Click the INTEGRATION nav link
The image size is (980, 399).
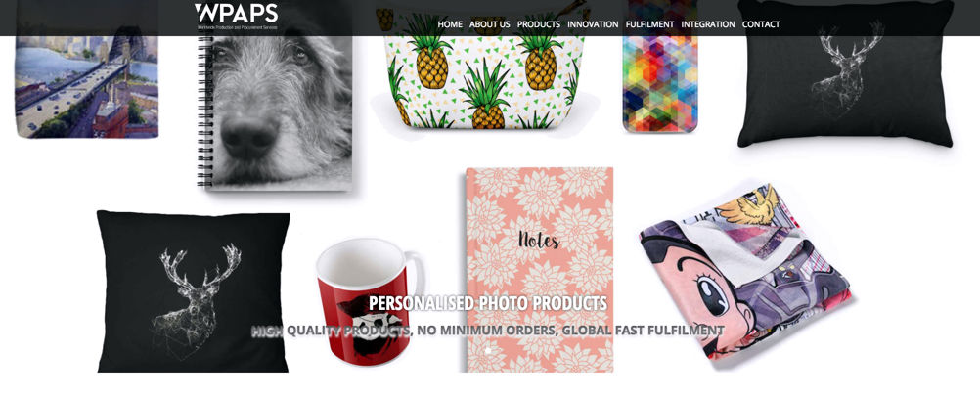pyautogui.click(x=708, y=24)
